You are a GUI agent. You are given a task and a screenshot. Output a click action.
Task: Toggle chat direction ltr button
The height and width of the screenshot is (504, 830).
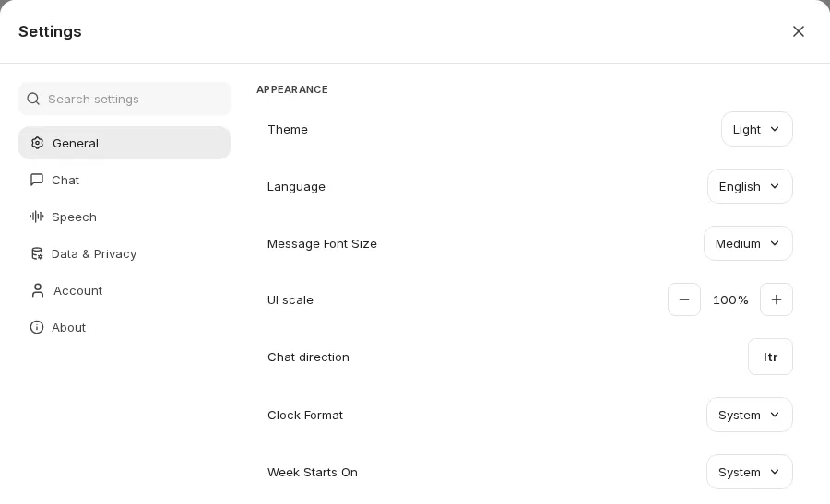pos(770,357)
